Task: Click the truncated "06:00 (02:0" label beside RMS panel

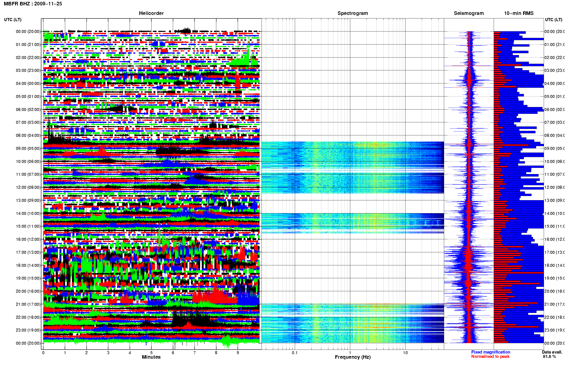Action: pyautogui.click(x=555, y=109)
